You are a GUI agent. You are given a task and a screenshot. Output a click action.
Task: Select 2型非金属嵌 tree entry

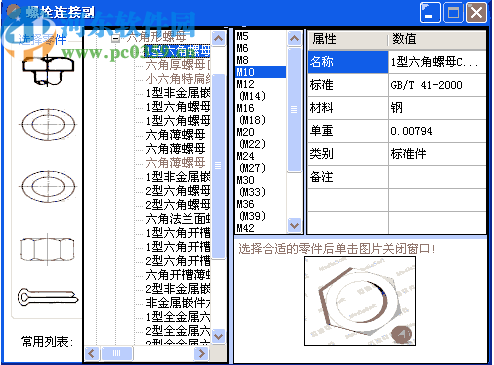178,289
